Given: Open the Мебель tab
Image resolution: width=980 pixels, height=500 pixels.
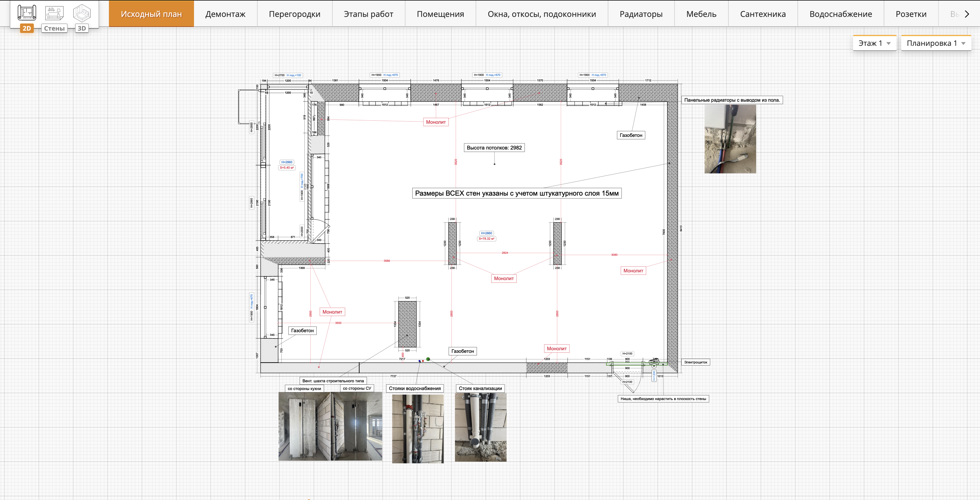Looking at the screenshot, I should (x=701, y=14).
